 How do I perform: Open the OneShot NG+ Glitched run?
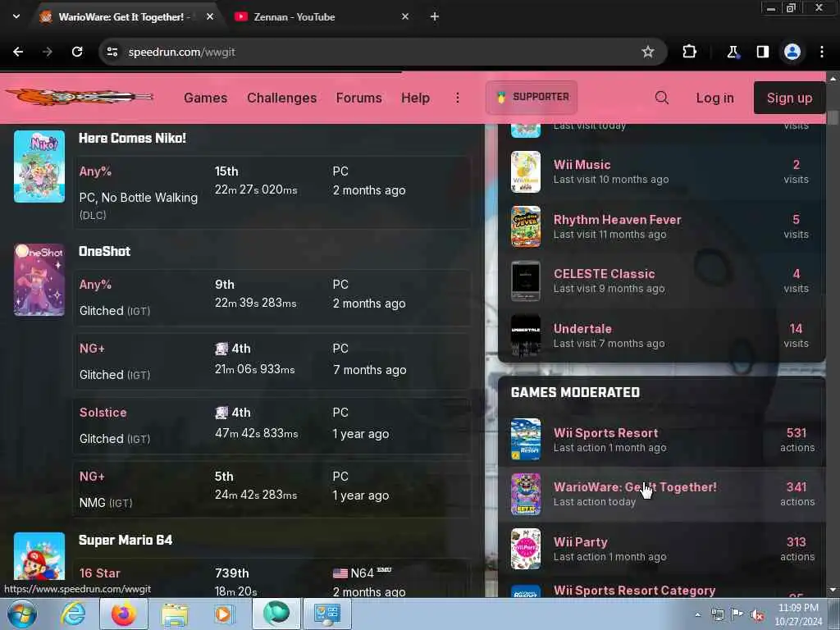272,362
